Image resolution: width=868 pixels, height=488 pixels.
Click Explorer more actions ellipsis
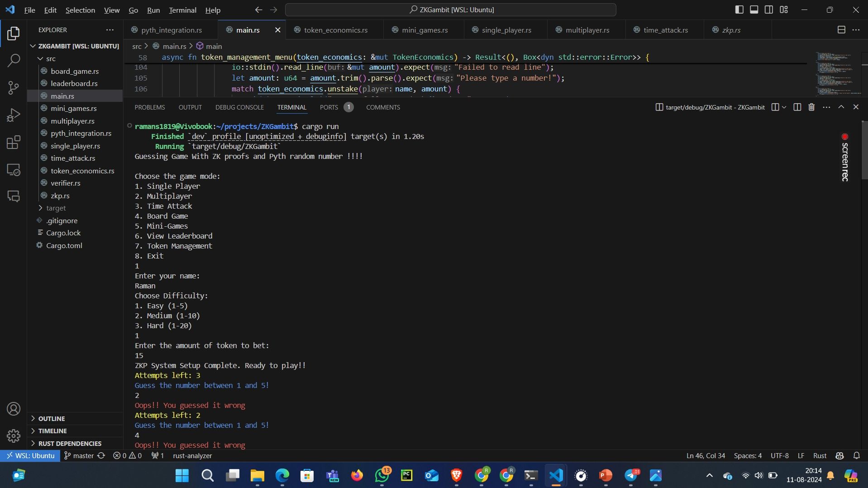pyautogui.click(x=110, y=30)
